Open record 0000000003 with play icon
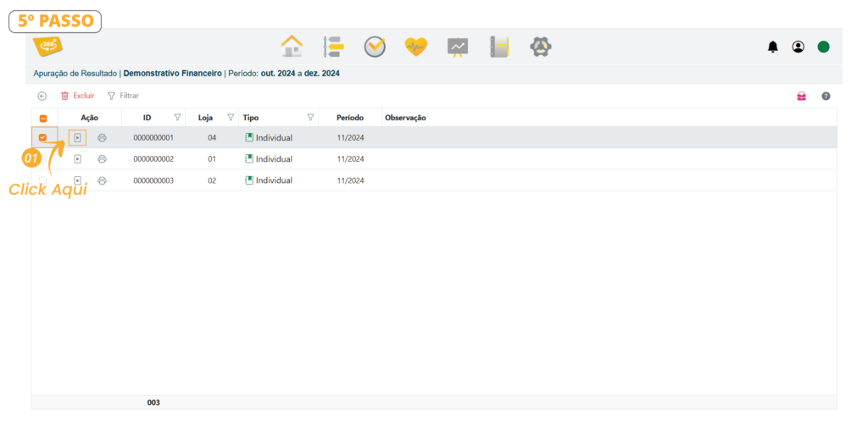 (77, 180)
